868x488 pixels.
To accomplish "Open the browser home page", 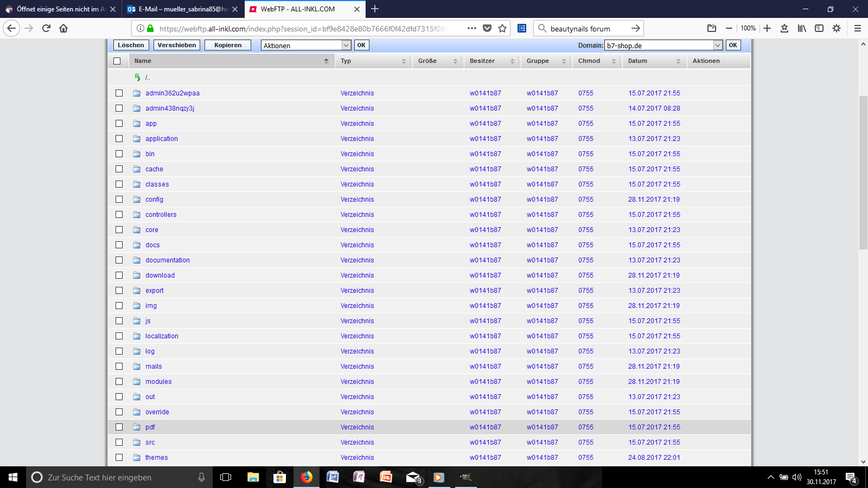I will tap(63, 28).
